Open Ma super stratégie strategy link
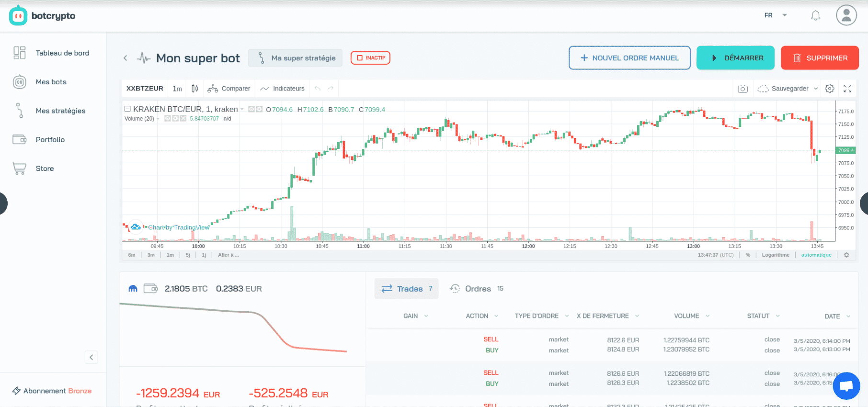This screenshot has height=407, width=868. click(x=295, y=58)
